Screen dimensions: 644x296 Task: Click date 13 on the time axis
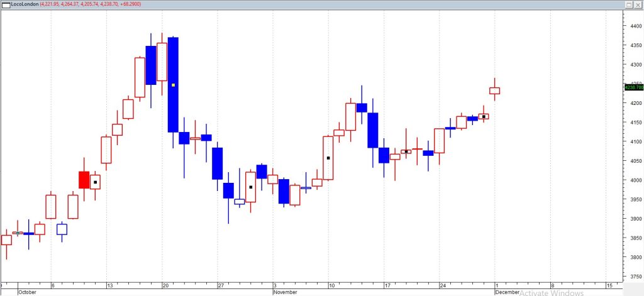(x=109, y=285)
